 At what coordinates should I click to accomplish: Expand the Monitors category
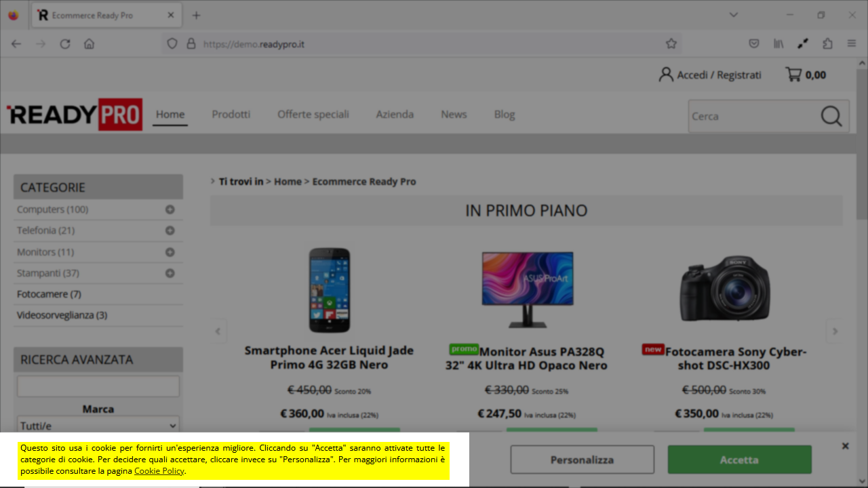tap(170, 252)
